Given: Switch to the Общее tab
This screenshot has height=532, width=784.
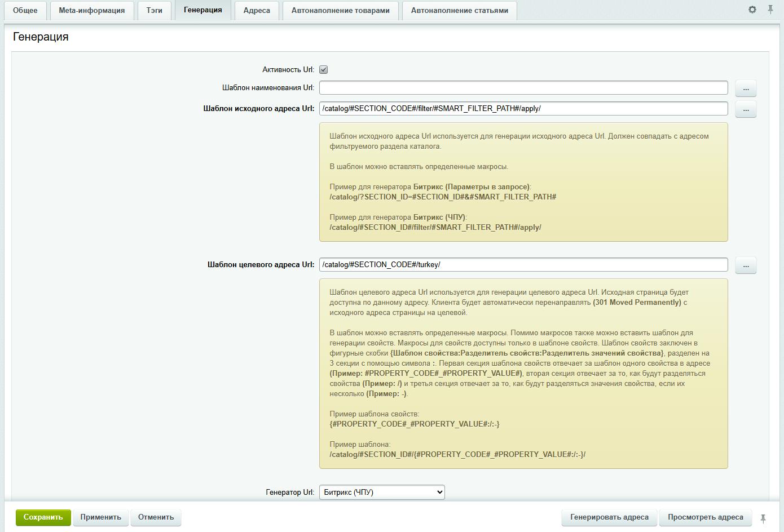Looking at the screenshot, I should point(25,10).
